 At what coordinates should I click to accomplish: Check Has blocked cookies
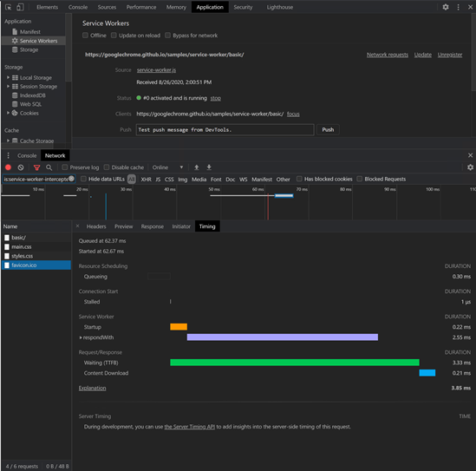pyautogui.click(x=299, y=179)
